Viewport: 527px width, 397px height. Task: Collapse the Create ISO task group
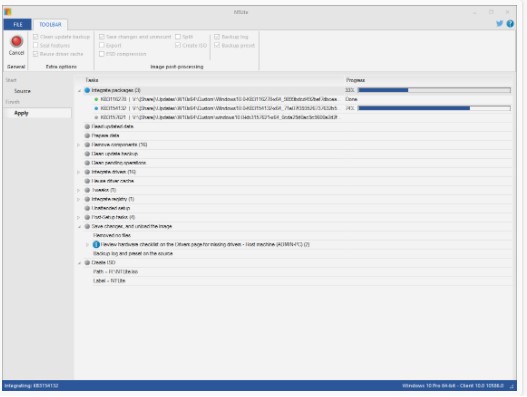[x=79, y=263]
